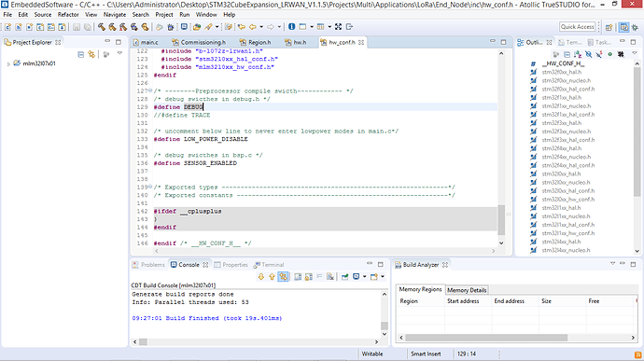Viewport: 644px width, 361px height.
Task: Click the Debug bug icon in toolbar
Action: 171,27
